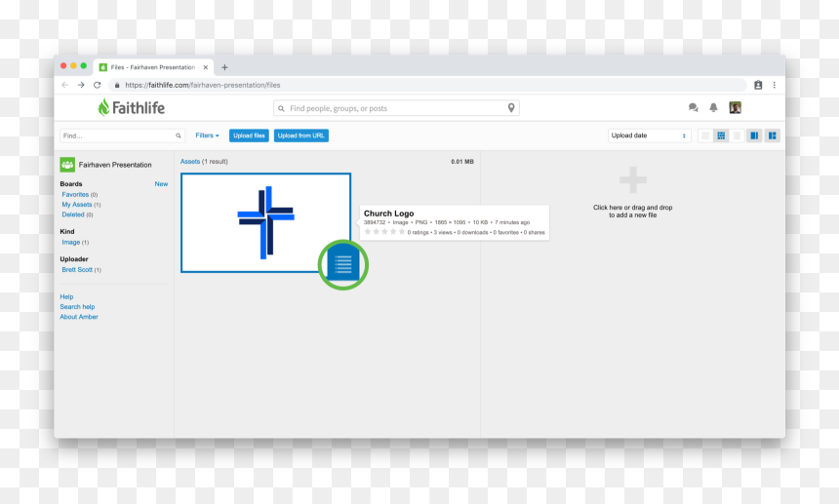Open the My Assets board
The width and height of the screenshot is (839, 504).
[x=77, y=205]
